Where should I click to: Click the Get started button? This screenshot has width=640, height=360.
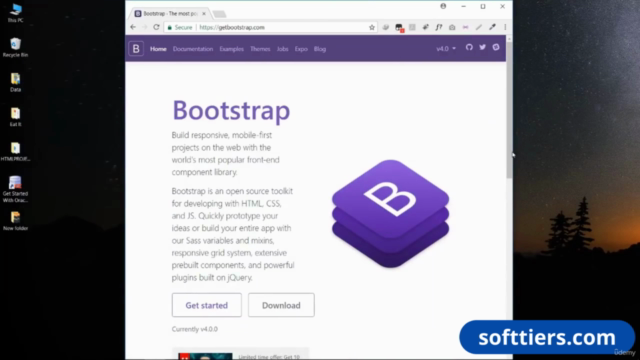pos(207,305)
